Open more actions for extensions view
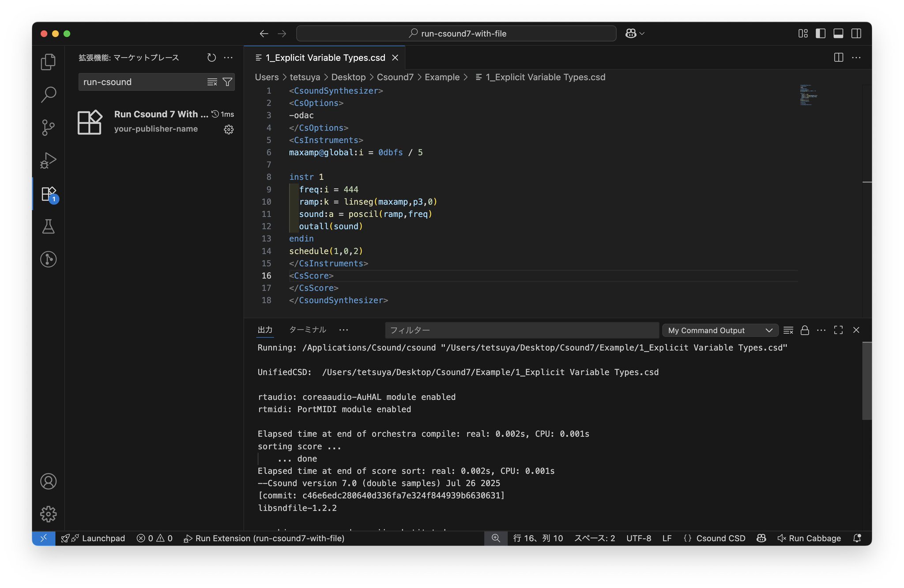The width and height of the screenshot is (904, 588). 228,58
